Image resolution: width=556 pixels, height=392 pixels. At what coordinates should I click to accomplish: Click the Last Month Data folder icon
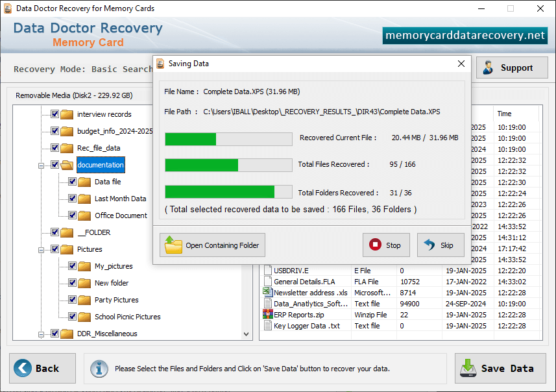coord(84,199)
